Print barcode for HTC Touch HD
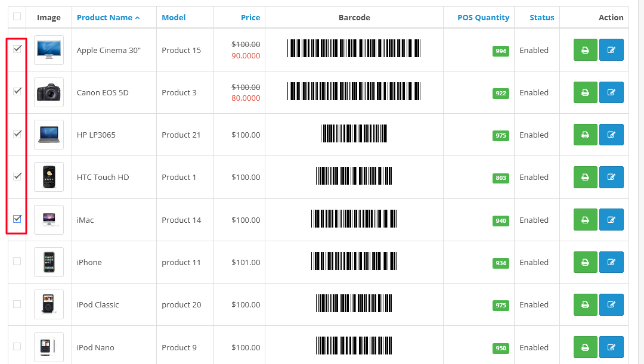Screen dimensions: 644x364 586,178
